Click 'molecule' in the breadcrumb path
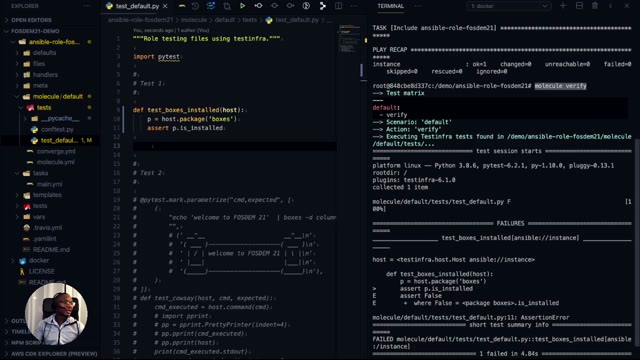This screenshot has height=360, width=640. (x=194, y=20)
